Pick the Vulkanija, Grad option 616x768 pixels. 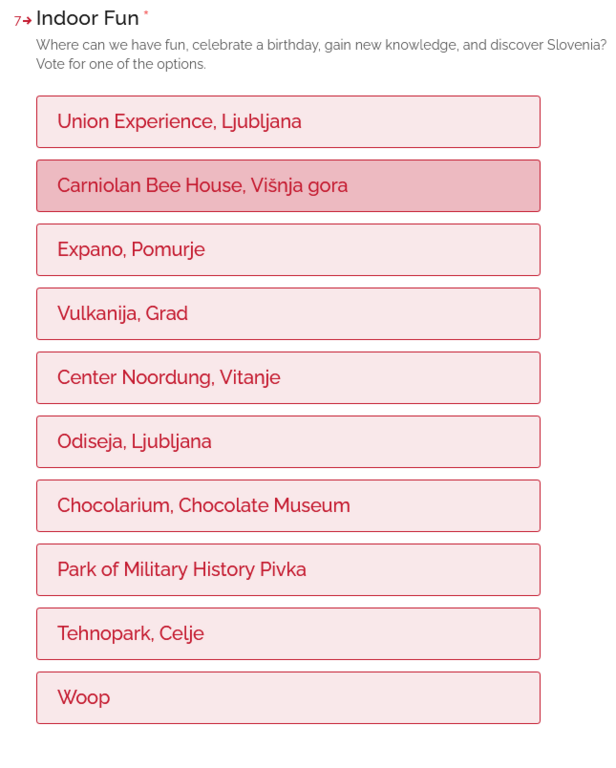pyautogui.click(x=288, y=314)
